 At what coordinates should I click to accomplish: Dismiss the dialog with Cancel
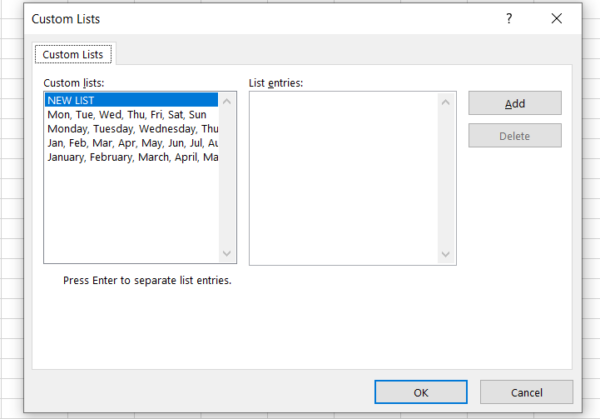coord(526,392)
